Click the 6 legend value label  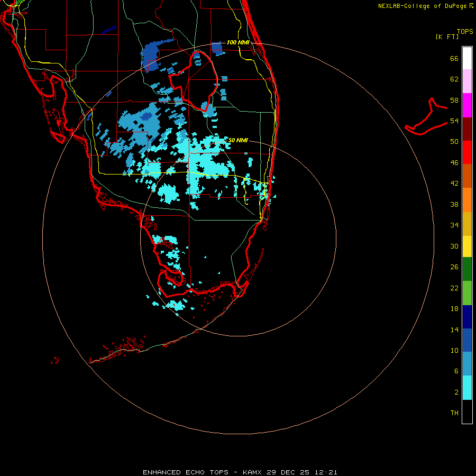coord(456,371)
